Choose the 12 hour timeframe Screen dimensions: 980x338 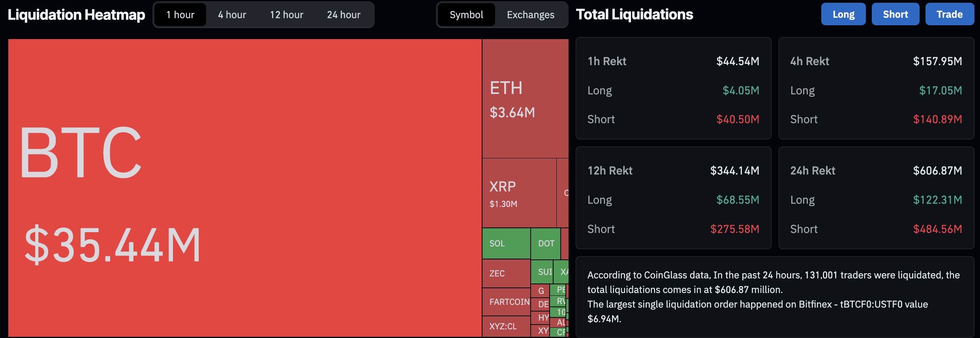[286, 15]
